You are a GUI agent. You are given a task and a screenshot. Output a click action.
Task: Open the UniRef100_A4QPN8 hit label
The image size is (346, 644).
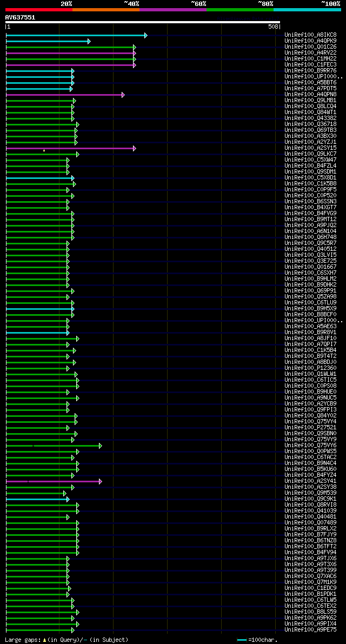[x=310, y=95]
